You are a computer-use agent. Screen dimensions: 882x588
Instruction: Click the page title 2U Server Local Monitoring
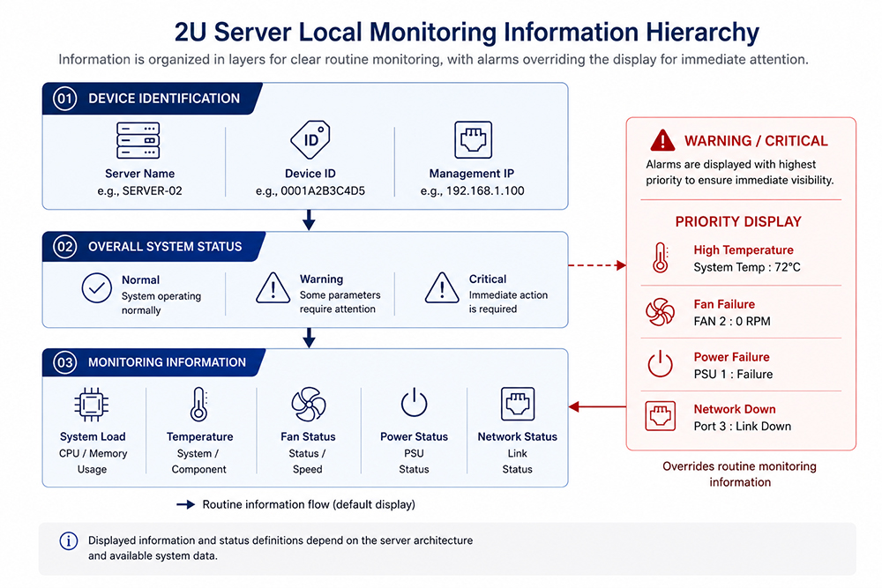467,32
